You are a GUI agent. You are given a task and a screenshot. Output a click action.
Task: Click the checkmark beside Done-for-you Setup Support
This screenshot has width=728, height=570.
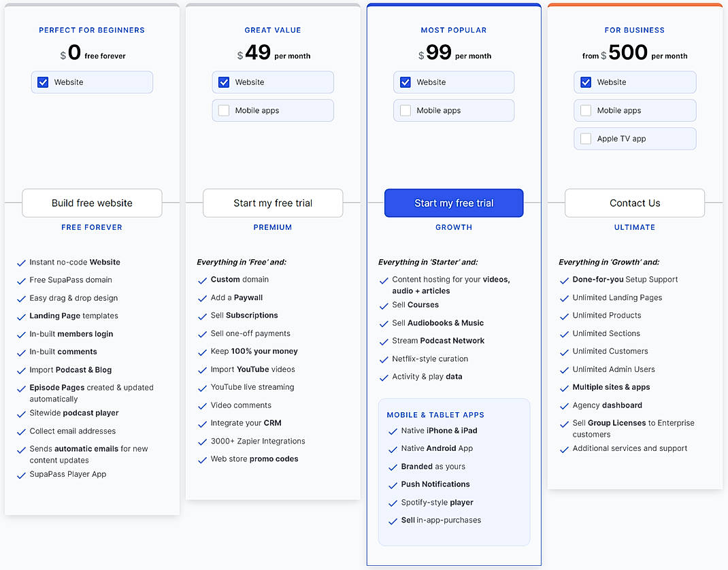[x=564, y=279]
